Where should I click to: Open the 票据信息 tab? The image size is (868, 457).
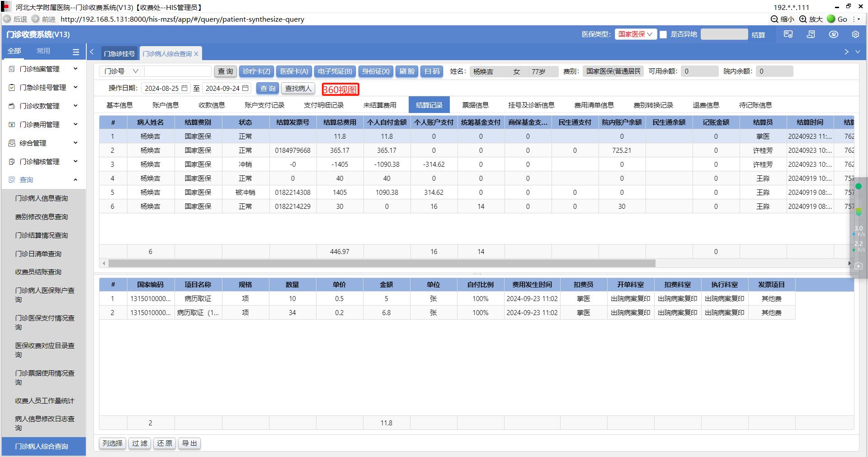(x=475, y=105)
